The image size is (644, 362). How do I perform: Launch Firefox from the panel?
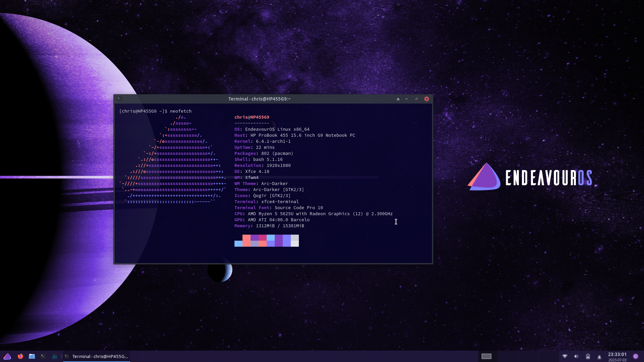click(x=20, y=356)
